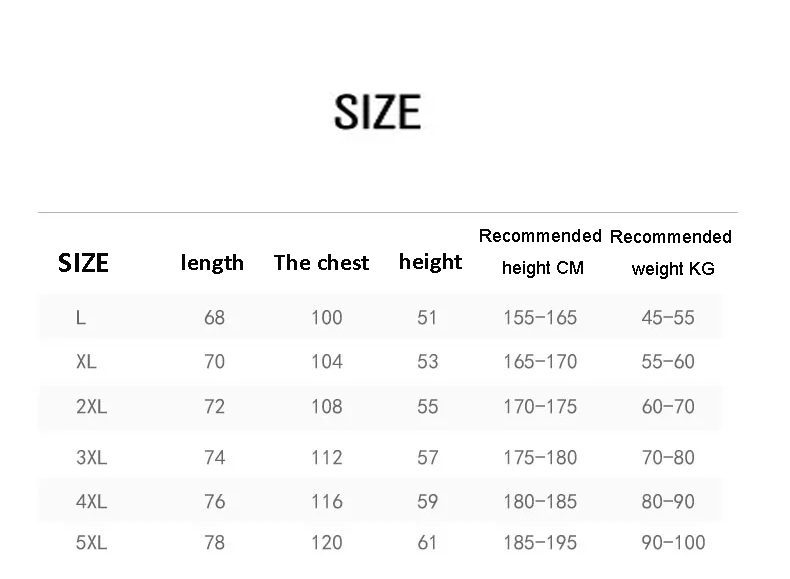Viewport: 790px width, 579px height.
Task: Click the chest value 116 cell
Action: (326, 502)
